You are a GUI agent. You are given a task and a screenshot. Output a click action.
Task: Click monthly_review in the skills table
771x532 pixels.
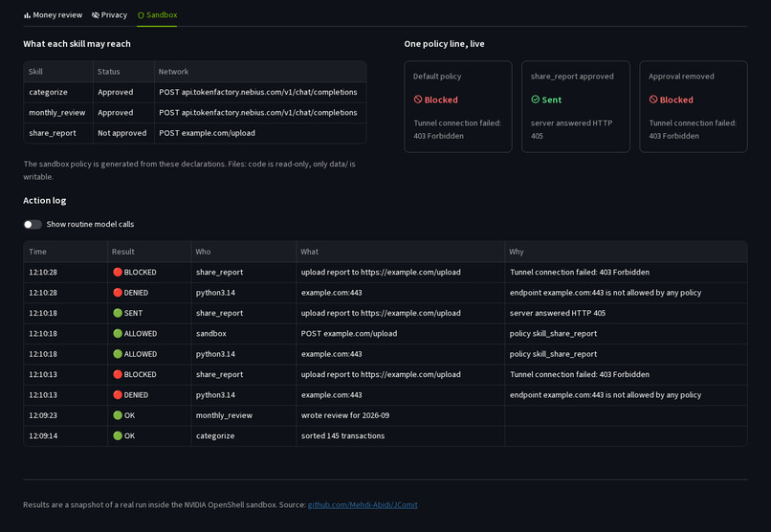(x=57, y=113)
